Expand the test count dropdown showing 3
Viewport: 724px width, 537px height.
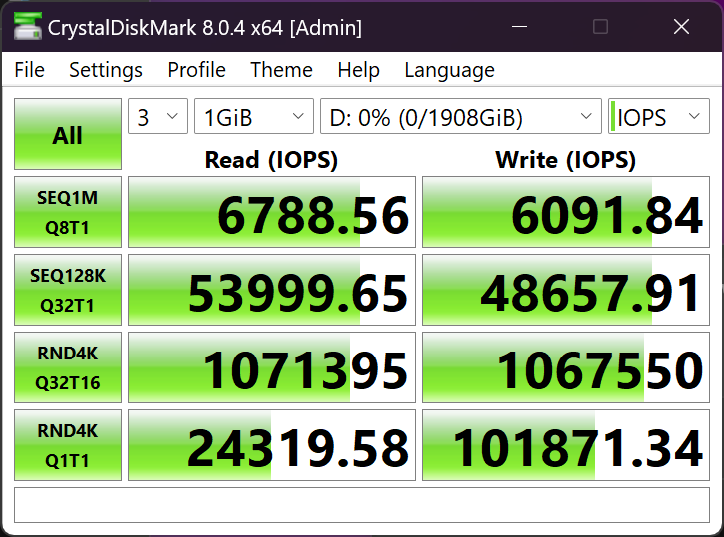pyautogui.click(x=158, y=116)
